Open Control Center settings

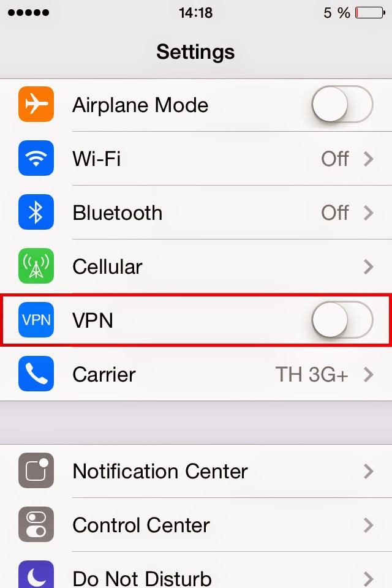coord(196,525)
